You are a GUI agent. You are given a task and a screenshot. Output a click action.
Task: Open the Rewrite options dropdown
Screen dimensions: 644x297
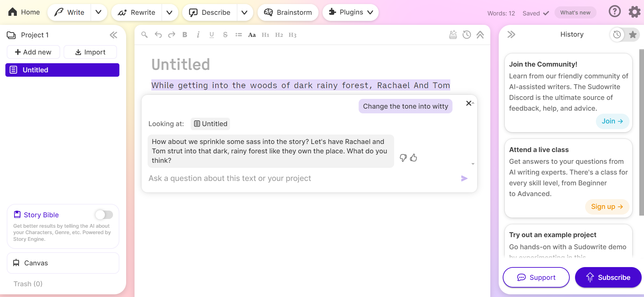[169, 12]
